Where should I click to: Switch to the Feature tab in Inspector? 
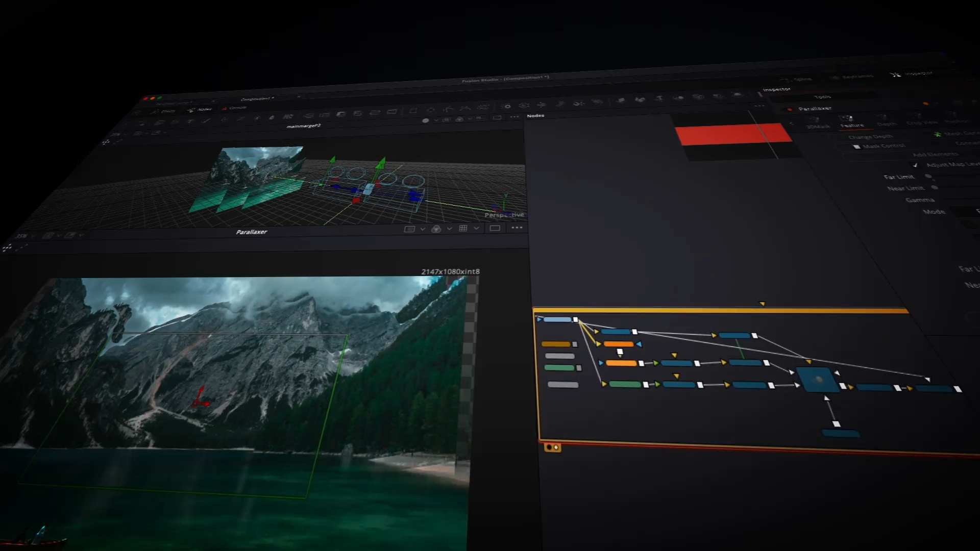tap(851, 125)
